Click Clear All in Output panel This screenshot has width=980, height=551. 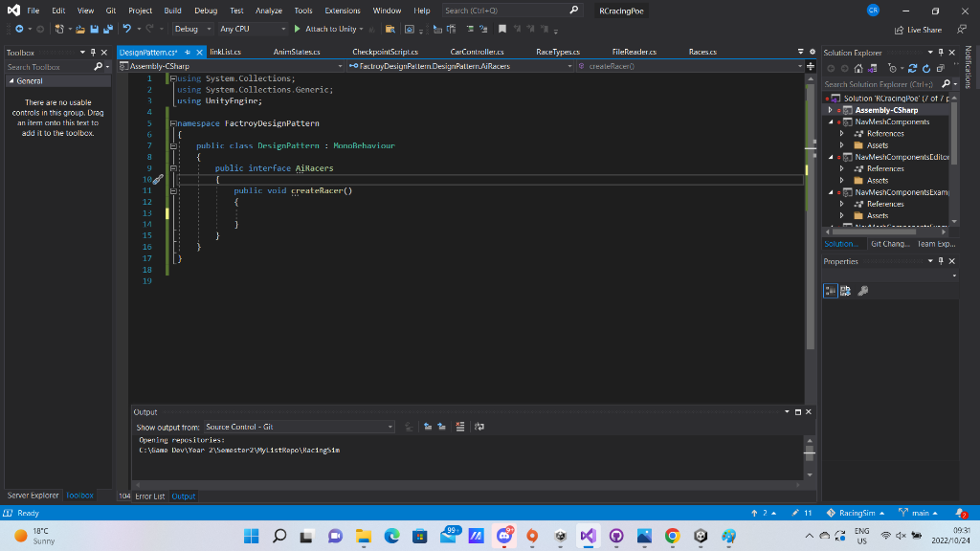459,427
